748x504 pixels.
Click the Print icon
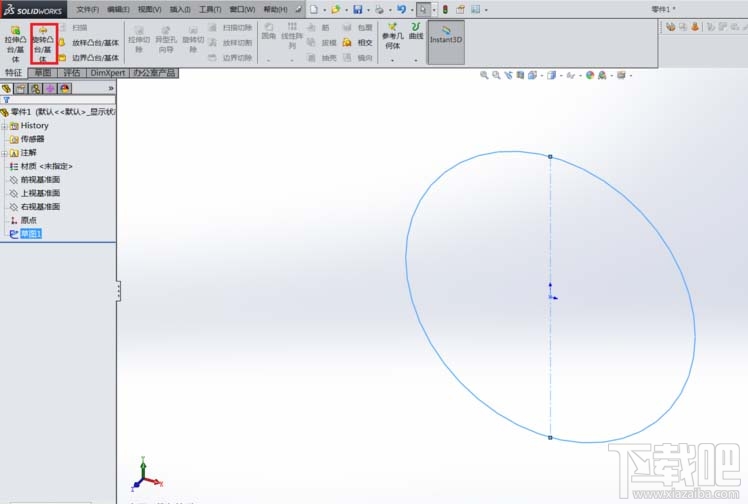pyautogui.click(x=380, y=9)
